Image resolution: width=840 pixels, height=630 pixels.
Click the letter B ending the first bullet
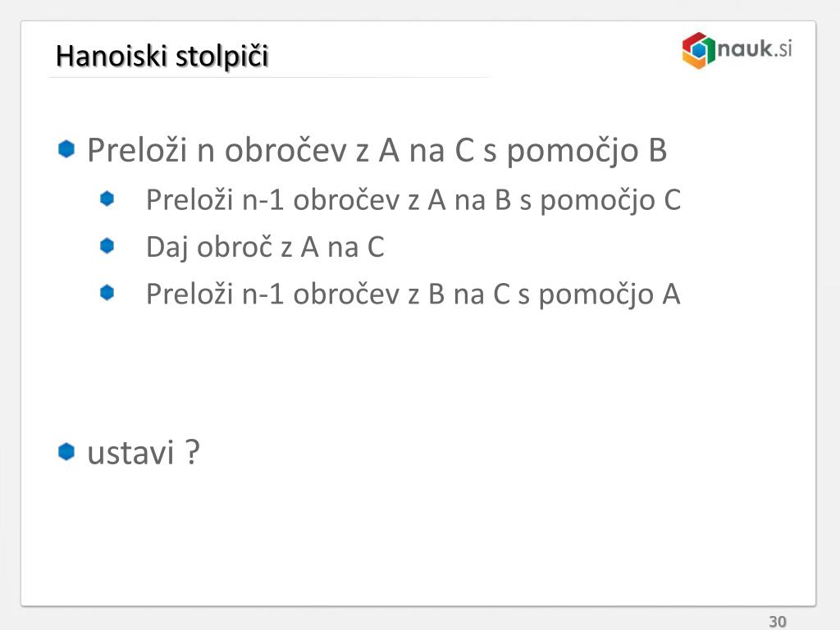coord(658,150)
